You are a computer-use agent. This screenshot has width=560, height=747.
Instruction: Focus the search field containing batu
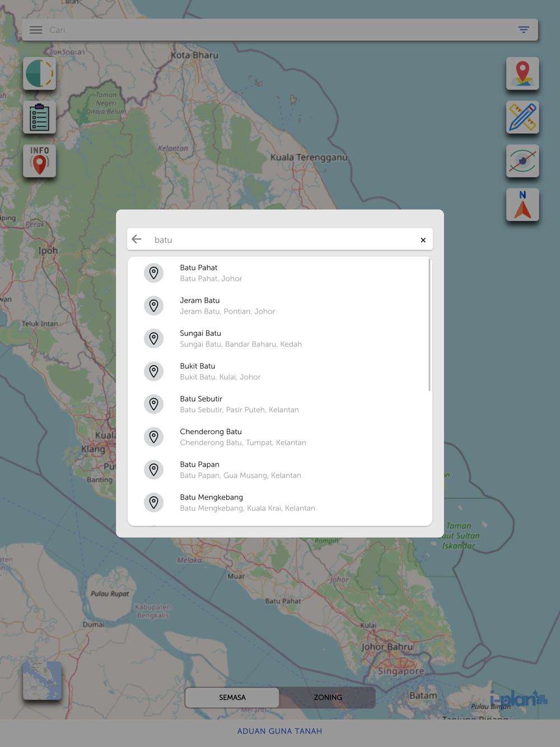pyautogui.click(x=280, y=240)
